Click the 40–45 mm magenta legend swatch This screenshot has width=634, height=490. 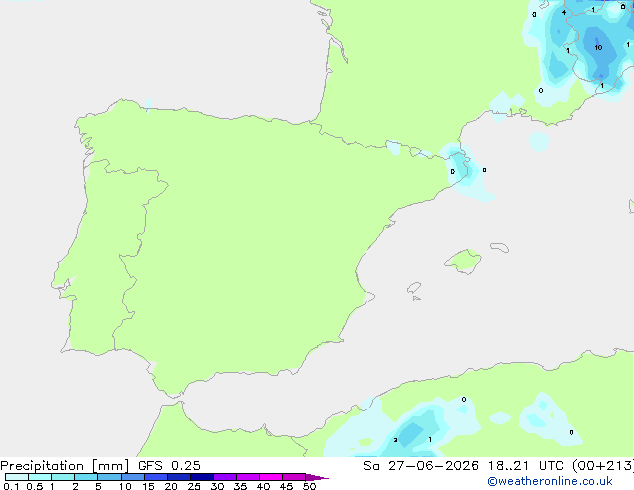[x=271, y=477]
